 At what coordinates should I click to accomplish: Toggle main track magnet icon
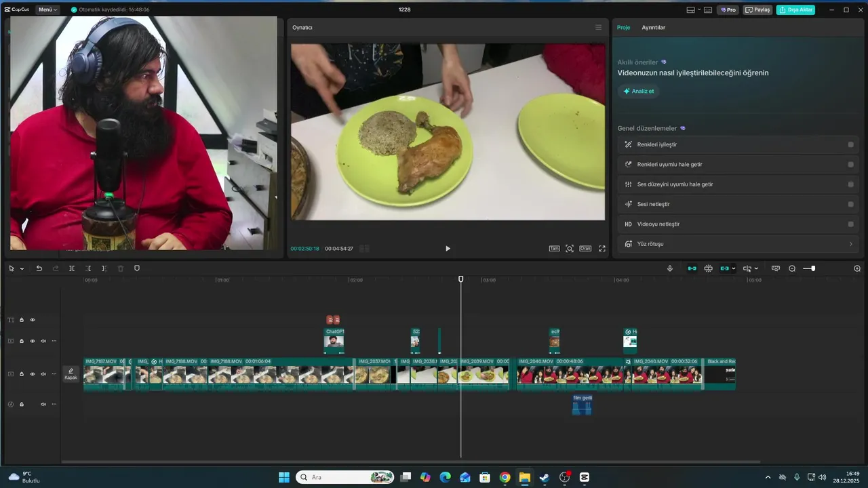(x=692, y=268)
